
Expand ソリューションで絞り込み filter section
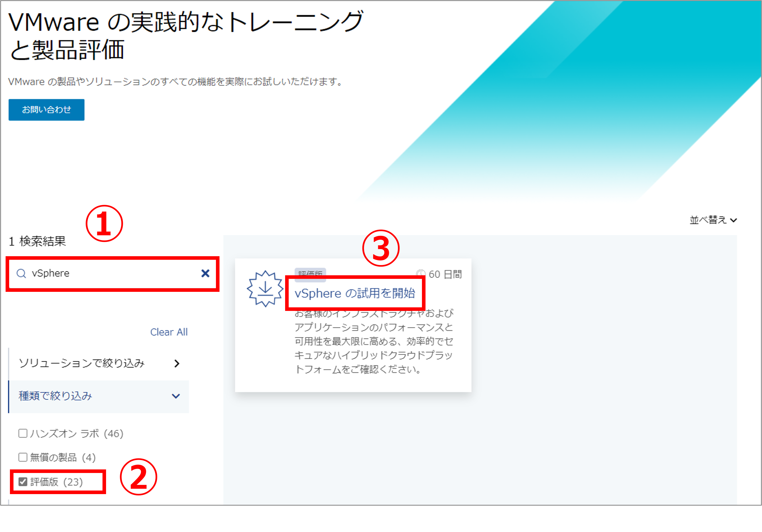(99, 363)
